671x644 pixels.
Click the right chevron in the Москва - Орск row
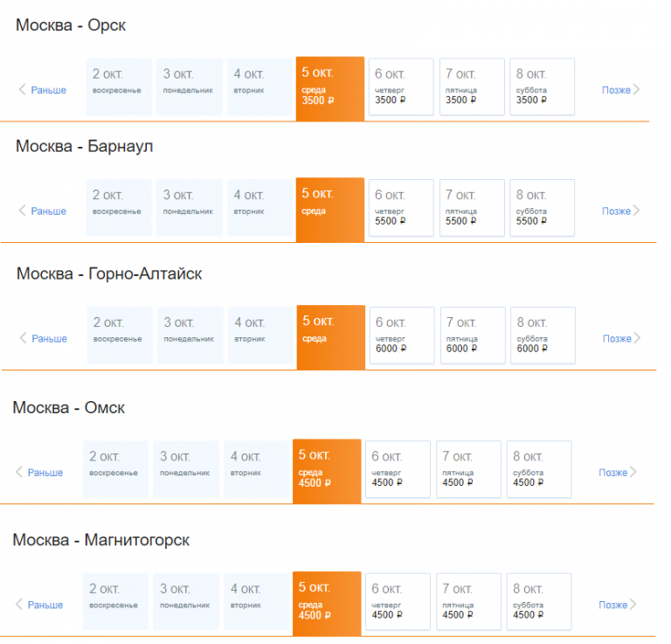(x=636, y=89)
